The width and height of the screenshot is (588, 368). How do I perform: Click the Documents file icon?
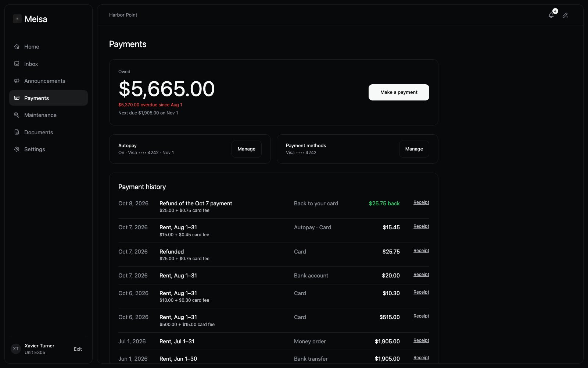[x=17, y=132]
